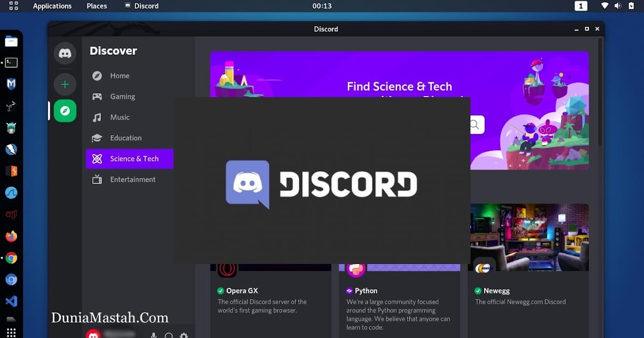Click the Newegg gaming room banner image

529,237
